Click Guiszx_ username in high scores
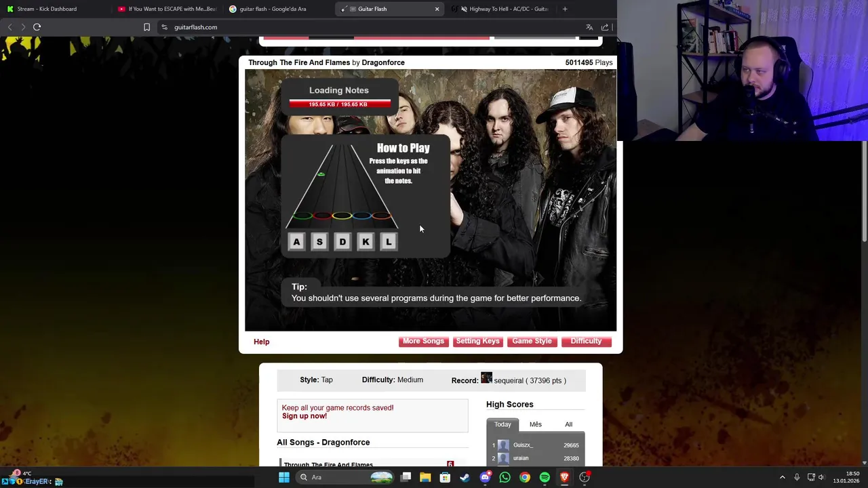The image size is (868, 488). 523,445
